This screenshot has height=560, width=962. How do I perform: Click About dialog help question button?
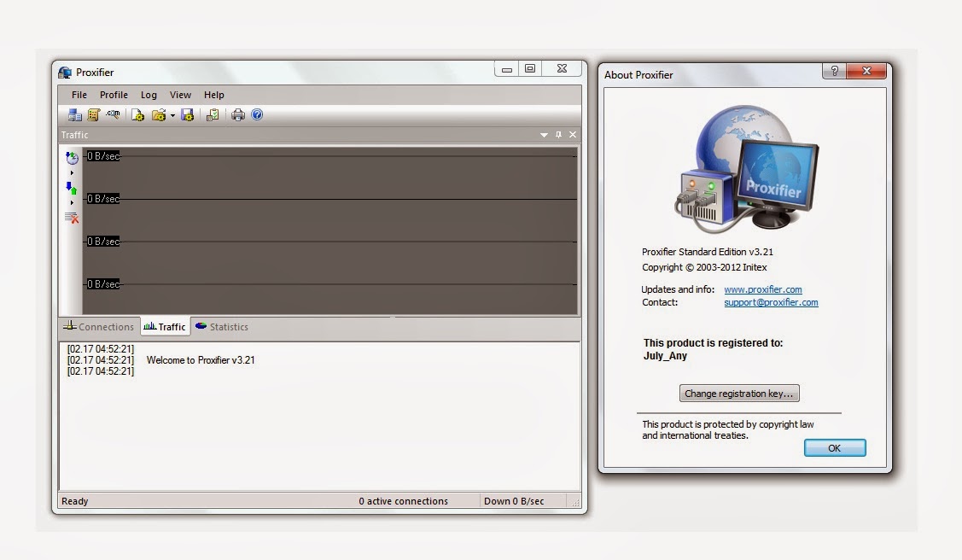pos(835,71)
